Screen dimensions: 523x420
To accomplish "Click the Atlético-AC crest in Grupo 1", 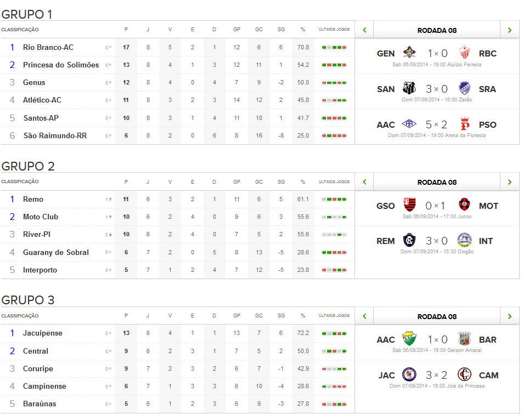I will coord(410,124).
